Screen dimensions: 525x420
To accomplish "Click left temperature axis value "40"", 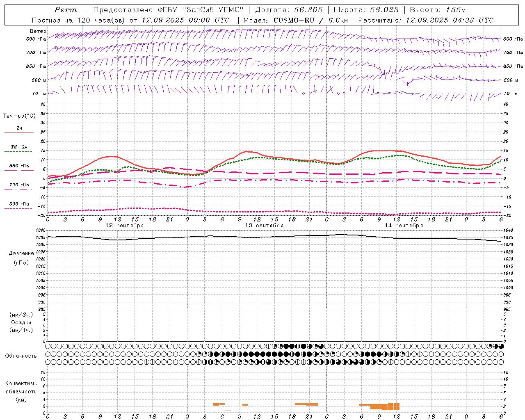I will [43, 105].
